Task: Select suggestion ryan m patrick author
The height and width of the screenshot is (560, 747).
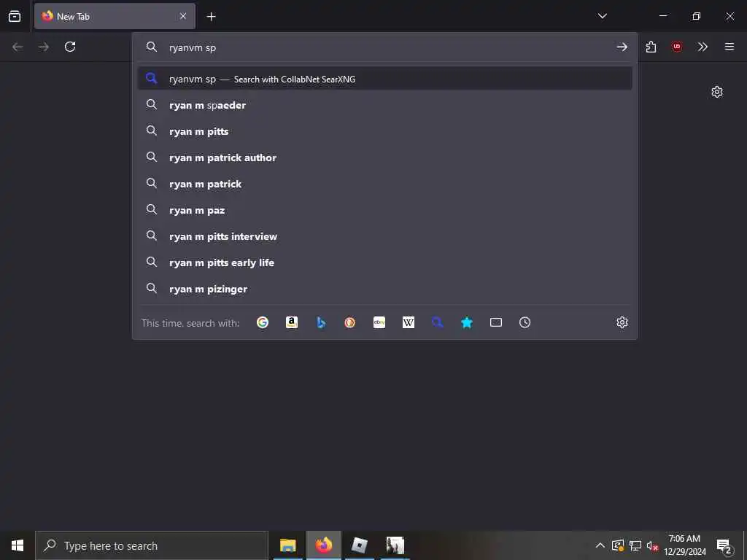Action: coord(385,157)
